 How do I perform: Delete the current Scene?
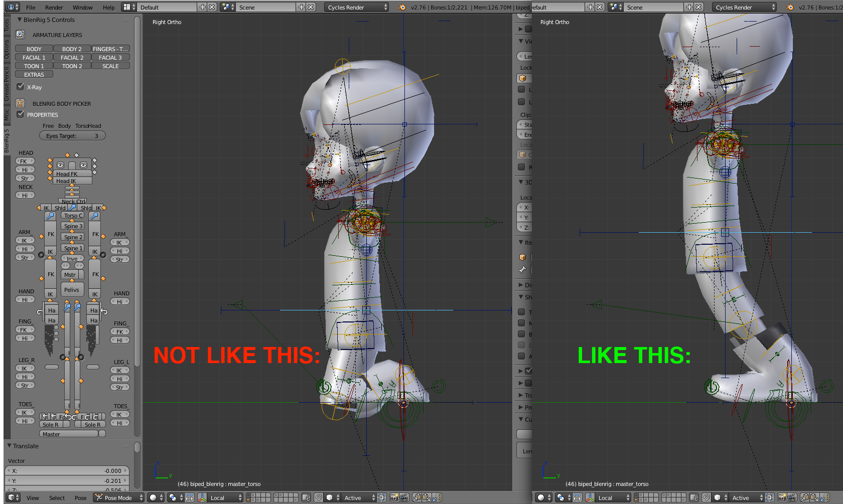pos(311,7)
